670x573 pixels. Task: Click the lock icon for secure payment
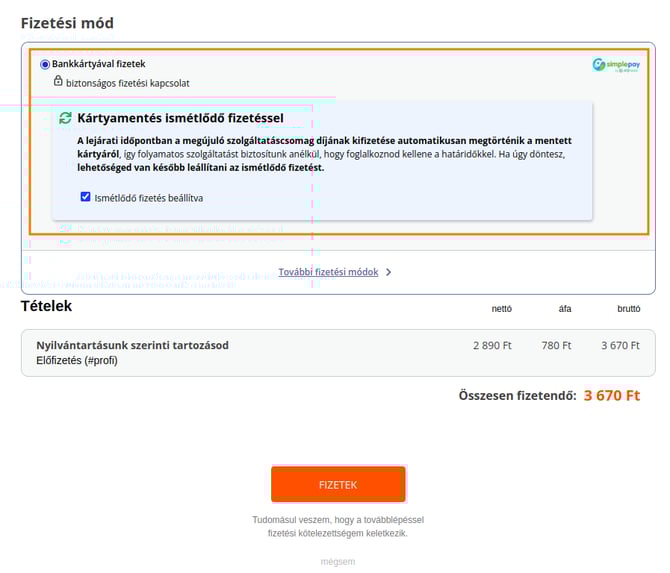click(59, 81)
